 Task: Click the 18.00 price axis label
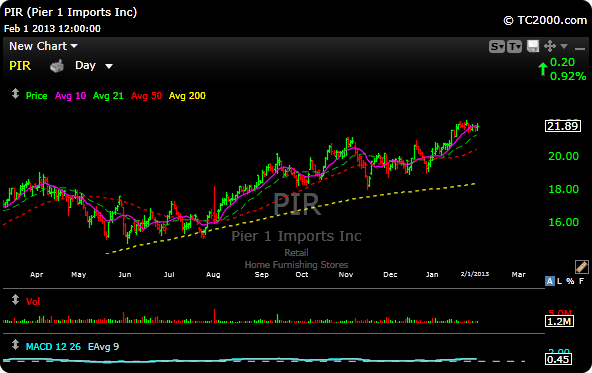point(563,189)
